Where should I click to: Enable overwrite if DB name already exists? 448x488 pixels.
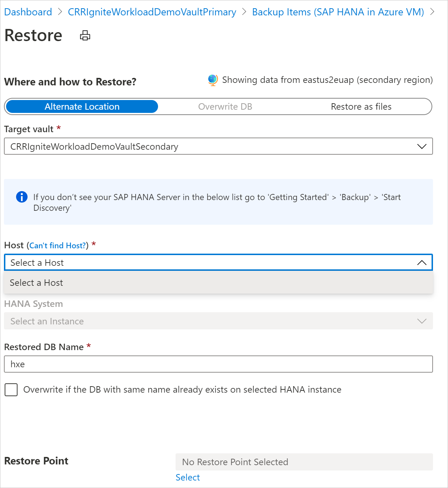[11, 390]
